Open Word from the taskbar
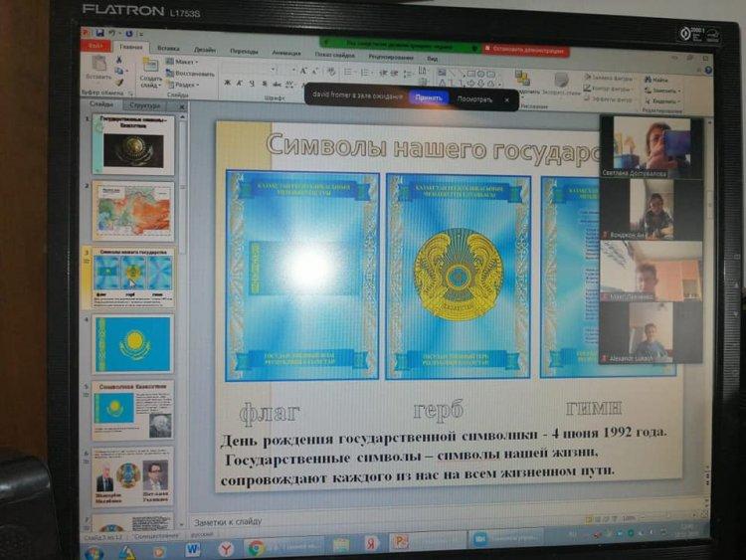Screen dimensions: 746x560 click(x=192, y=549)
